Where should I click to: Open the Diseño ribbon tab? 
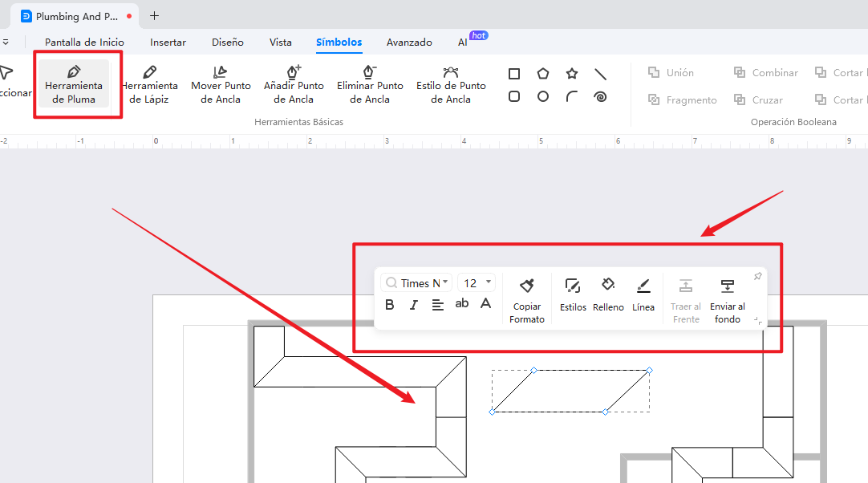coord(228,43)
